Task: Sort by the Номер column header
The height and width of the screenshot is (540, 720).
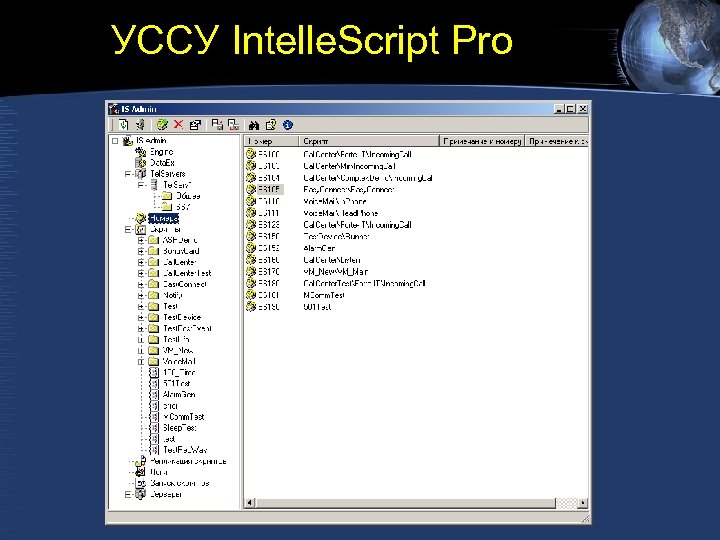Action: (x=271, y=141)
